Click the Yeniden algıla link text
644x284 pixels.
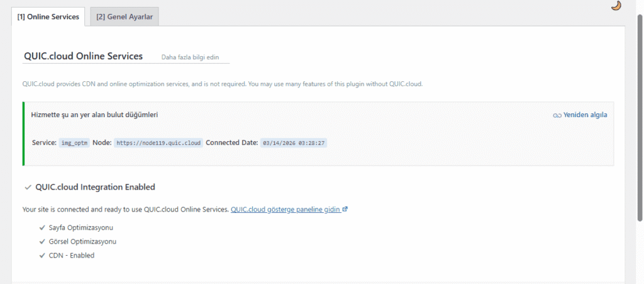click(x=585, y=115)
